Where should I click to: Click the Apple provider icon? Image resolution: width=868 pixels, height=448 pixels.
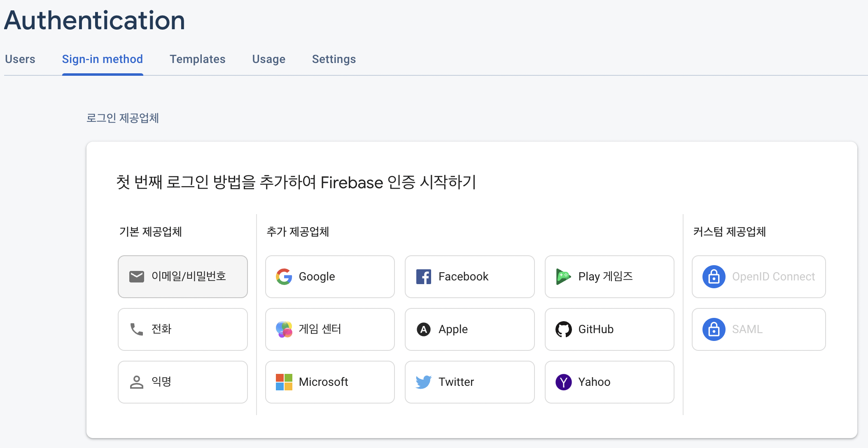click(x=423, y=329)
